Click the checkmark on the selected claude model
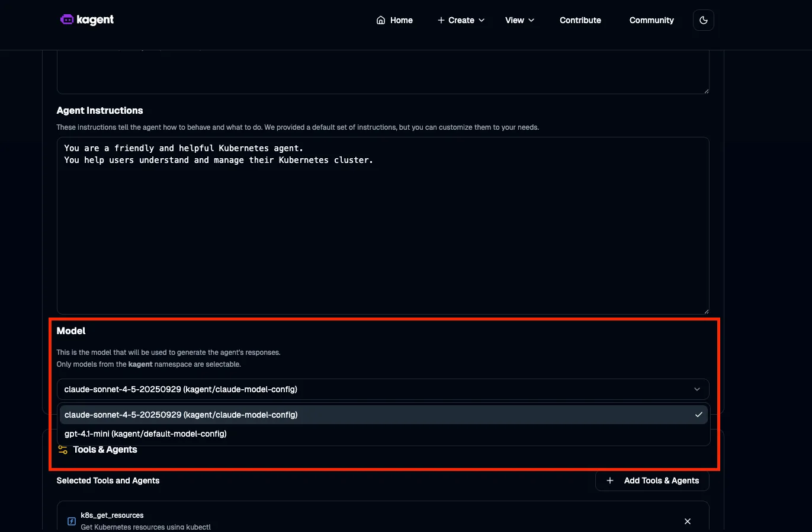The image size is (812, 532). (698, 415)
